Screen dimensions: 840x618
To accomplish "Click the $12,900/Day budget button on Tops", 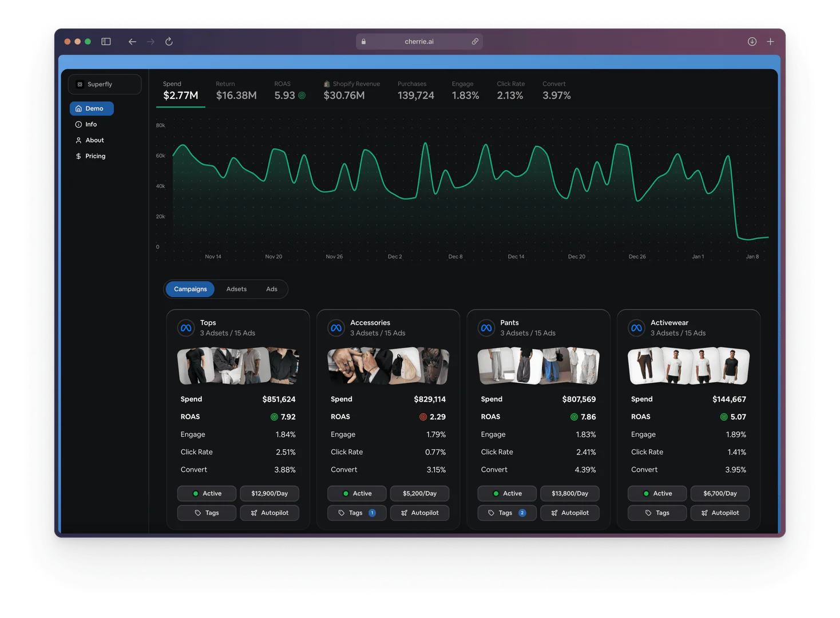I will tap(270, 493).
